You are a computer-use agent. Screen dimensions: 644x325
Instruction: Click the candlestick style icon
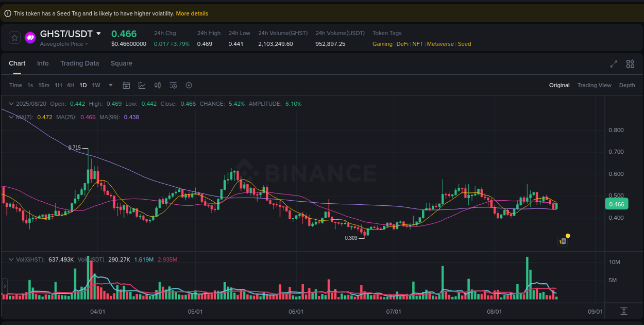point(158,85)
